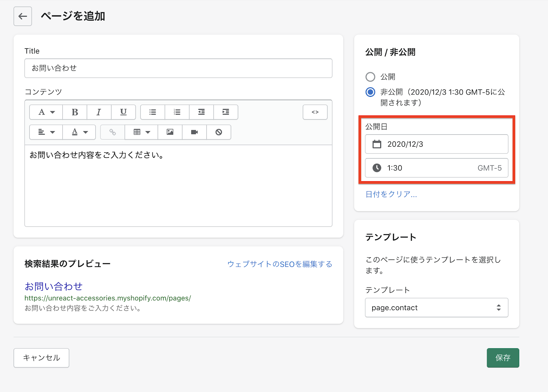Image resolution: width=548 pixels, height=392 pixels.
Task: Insert a bulleted list
Action: [x=153, y=112]
